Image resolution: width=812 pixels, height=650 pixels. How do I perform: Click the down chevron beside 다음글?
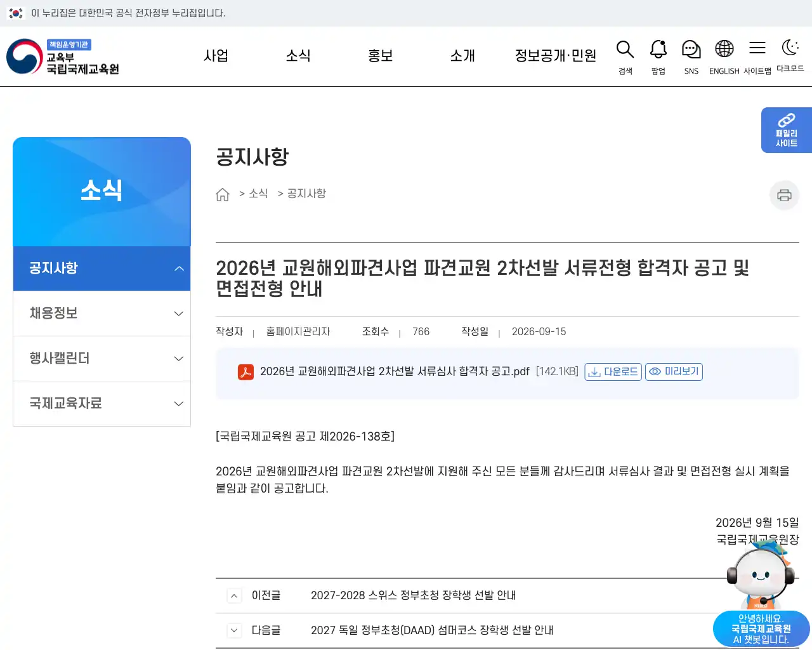click(234, 630)
